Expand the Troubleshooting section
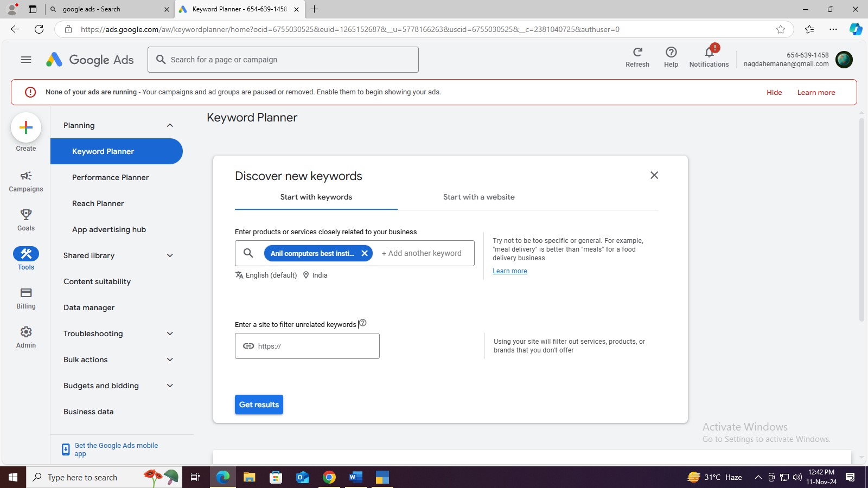The image size is (868, 488). point(170,333)
